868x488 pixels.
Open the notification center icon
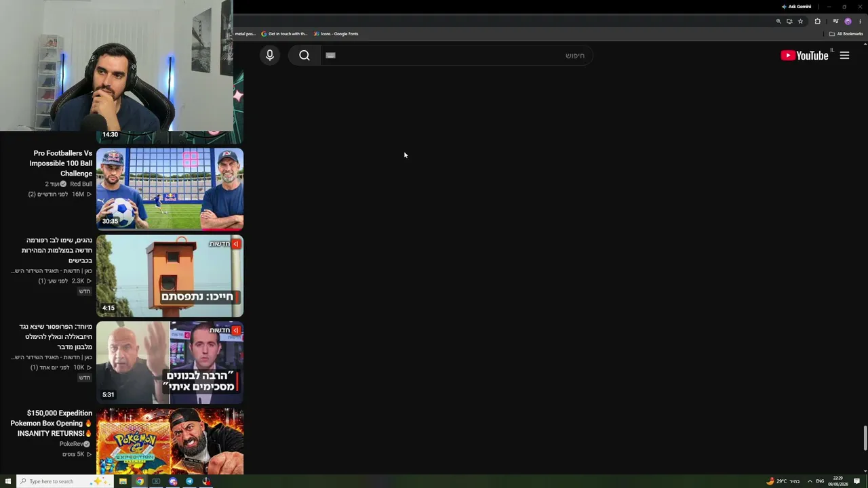(857, 481)
